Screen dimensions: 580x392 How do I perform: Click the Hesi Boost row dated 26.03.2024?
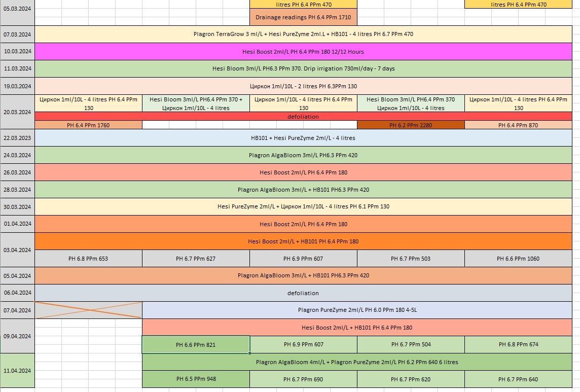coord(303,172)
